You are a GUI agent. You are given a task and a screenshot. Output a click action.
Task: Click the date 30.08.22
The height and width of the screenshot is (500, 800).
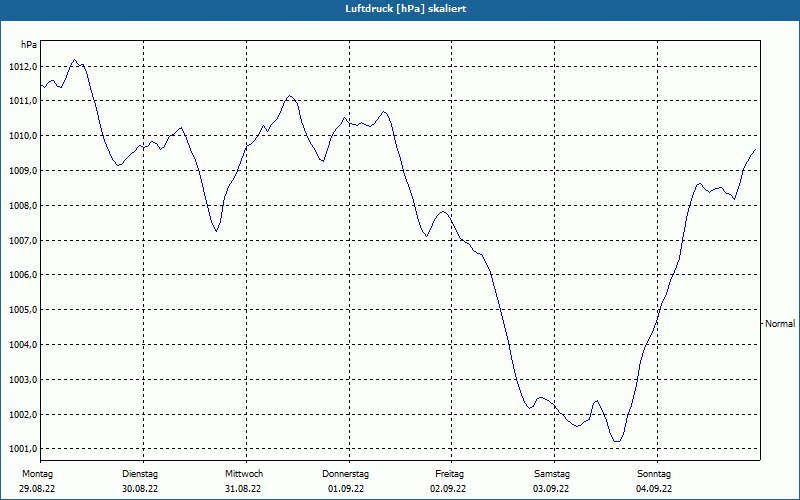pos(140,489)
